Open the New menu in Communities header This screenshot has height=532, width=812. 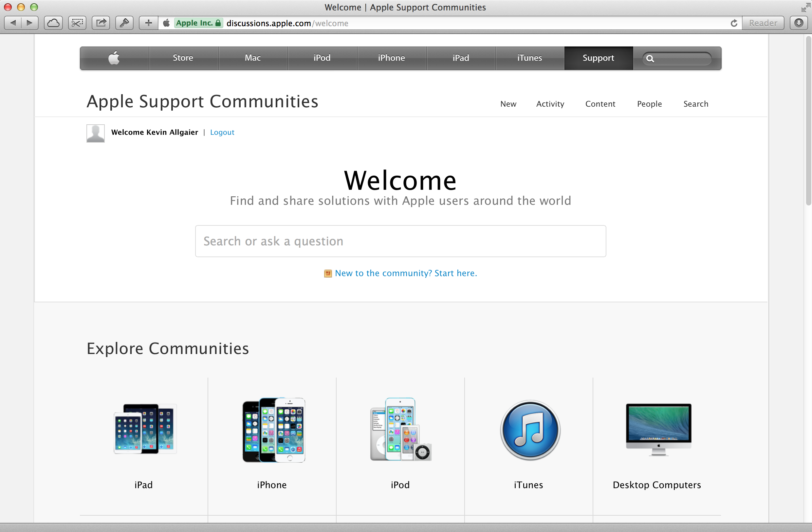(508, 104)
